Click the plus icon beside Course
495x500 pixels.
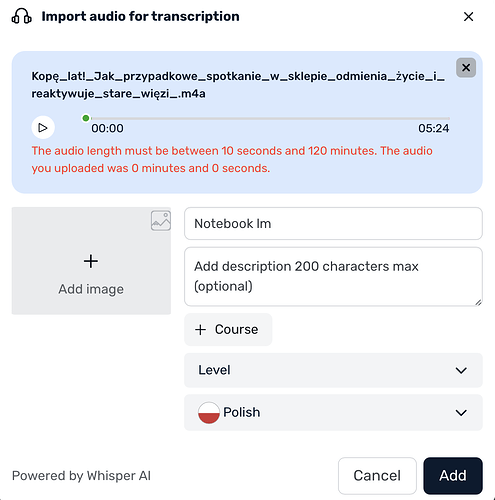(x=200, y=330)
